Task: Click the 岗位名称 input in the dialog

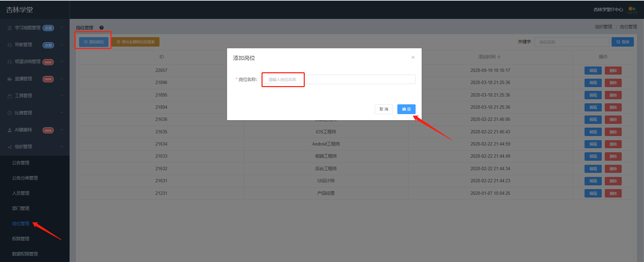Action: [x=339, y=79]
